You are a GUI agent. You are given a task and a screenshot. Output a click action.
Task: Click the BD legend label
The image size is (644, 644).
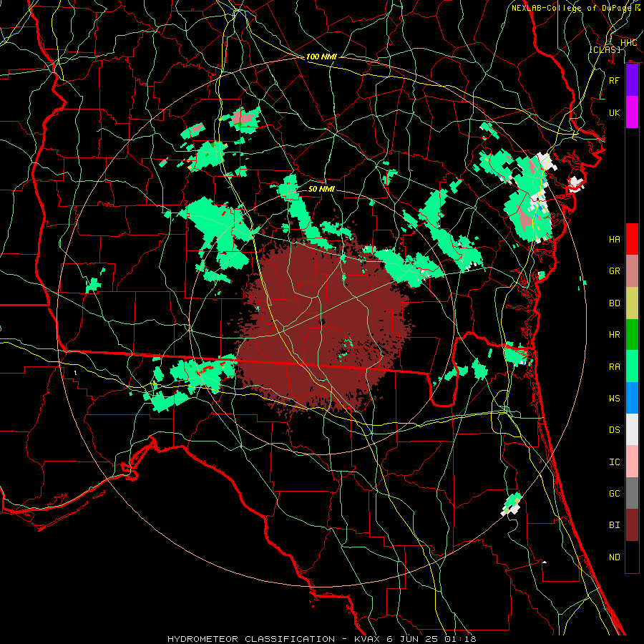(614, 303)
